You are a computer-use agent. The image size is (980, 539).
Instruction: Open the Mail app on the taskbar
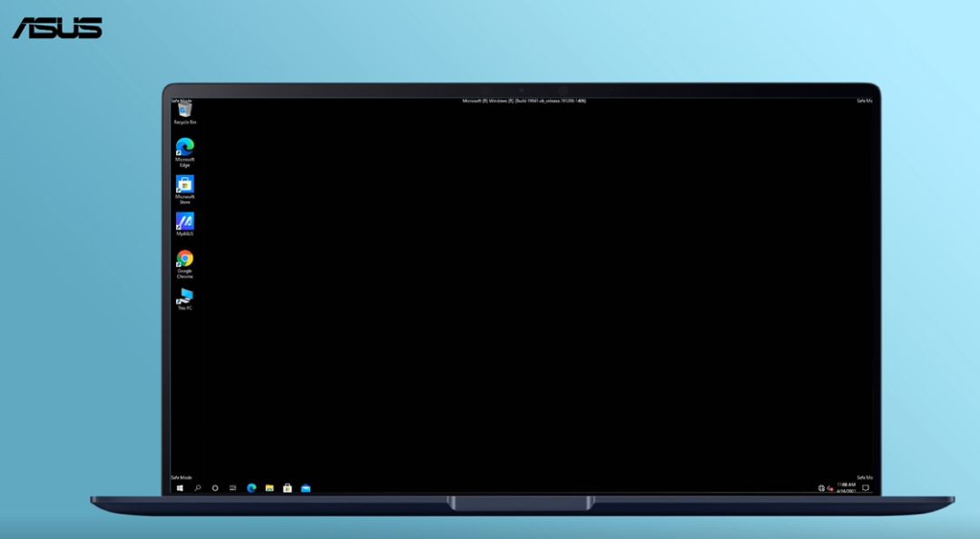click(306, 487)
